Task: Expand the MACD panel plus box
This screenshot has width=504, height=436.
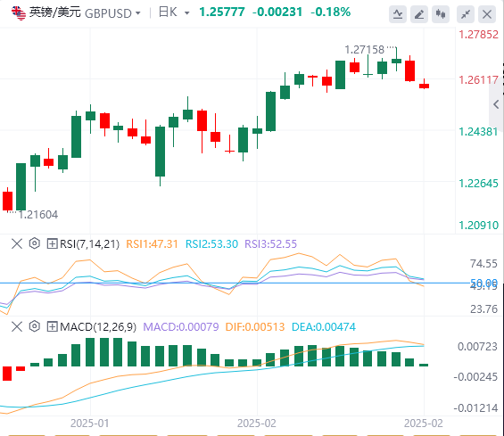Action: click(x=52, y=326)
